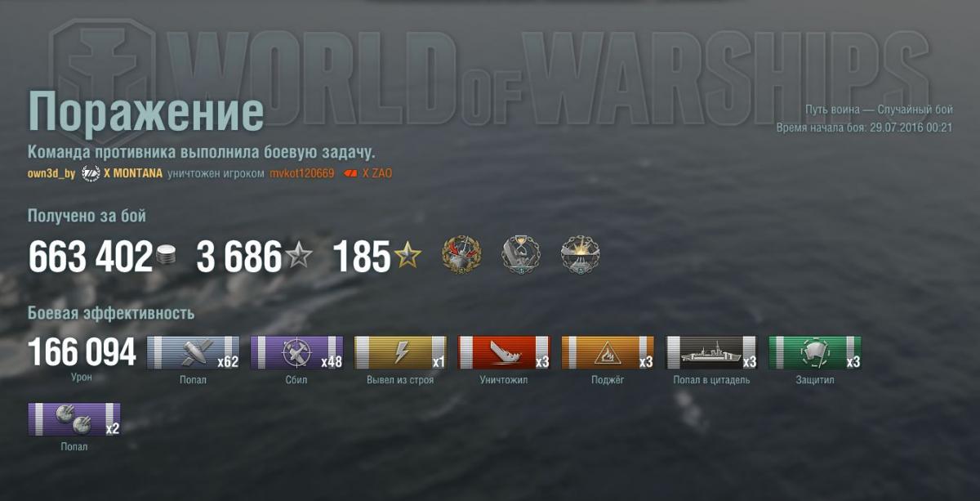
Task: Select the green defended ribbon
Action: tap(815, 353)
